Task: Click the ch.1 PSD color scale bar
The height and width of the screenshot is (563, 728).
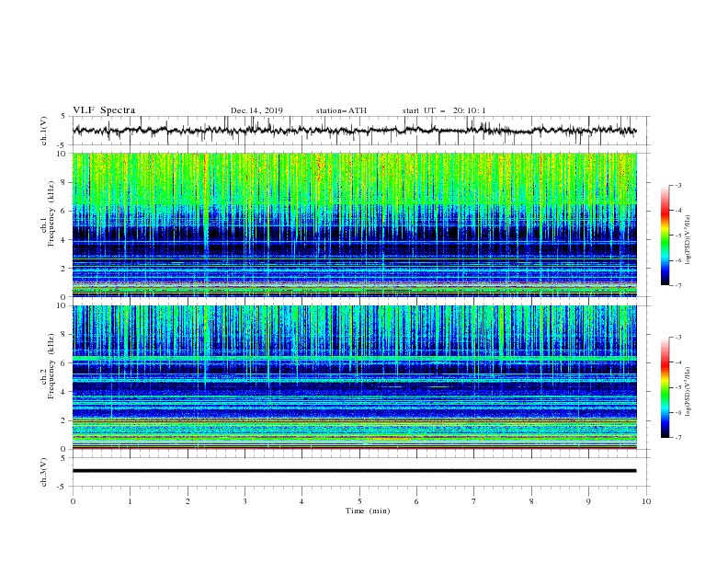Action: pos(665,235)
